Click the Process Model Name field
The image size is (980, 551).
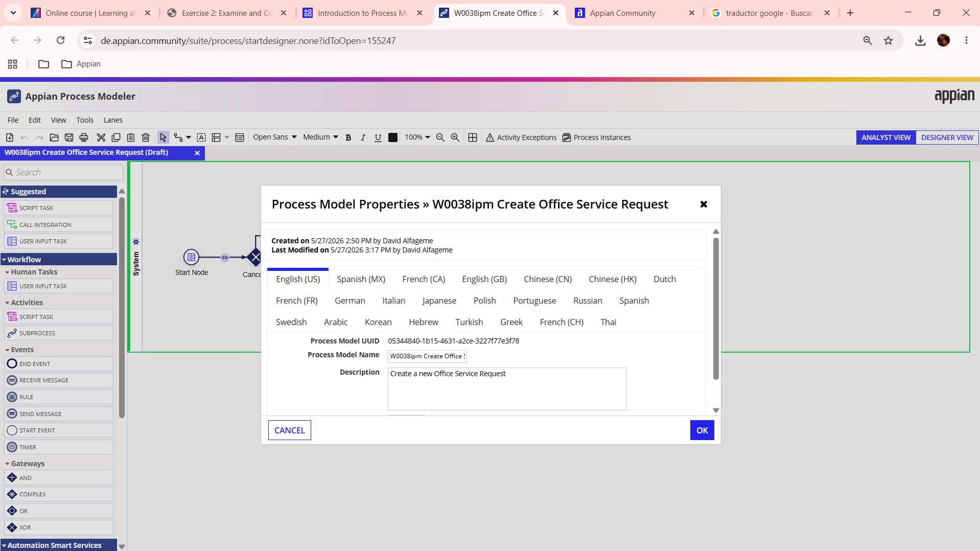coord(427,356)
